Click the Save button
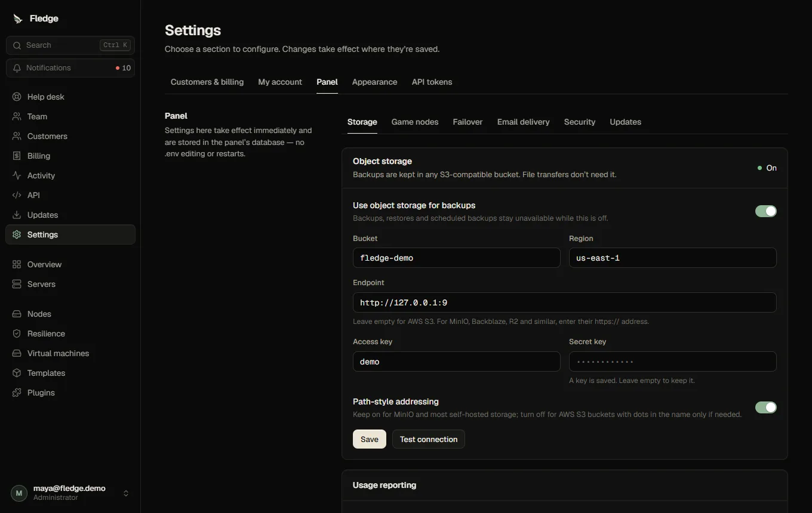Screen dimensions: 812x513 [x=370, y=439]
